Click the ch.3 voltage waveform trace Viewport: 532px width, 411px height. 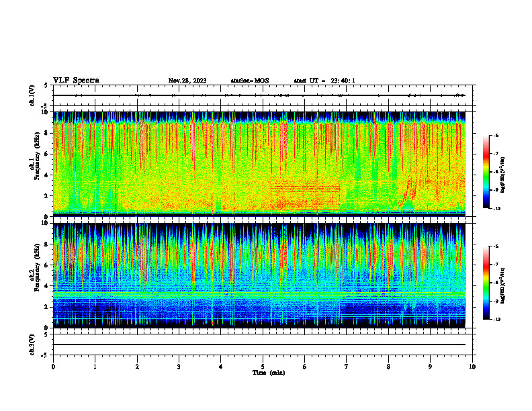(259, 345)
